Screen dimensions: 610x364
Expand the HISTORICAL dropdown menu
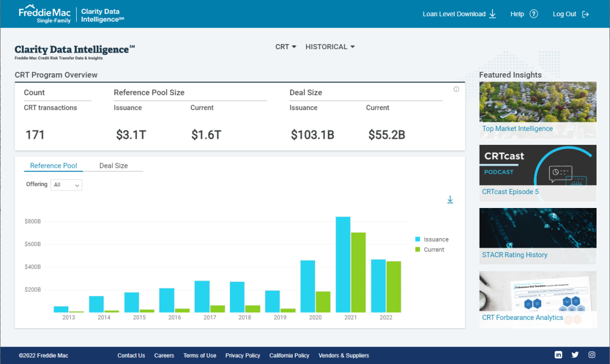(330, 46)
